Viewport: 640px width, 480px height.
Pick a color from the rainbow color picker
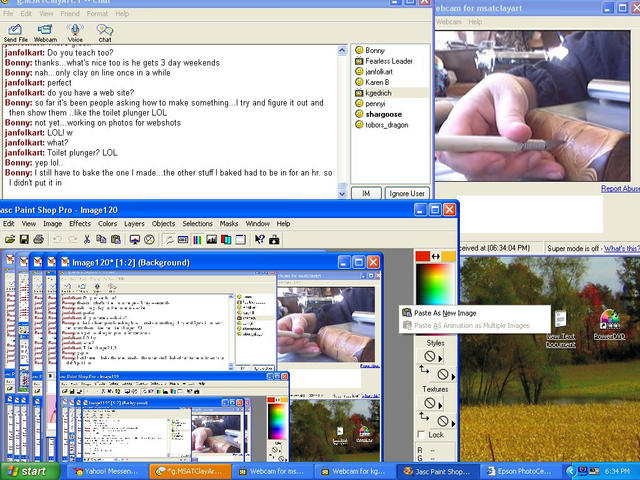[x=435, y=284]
